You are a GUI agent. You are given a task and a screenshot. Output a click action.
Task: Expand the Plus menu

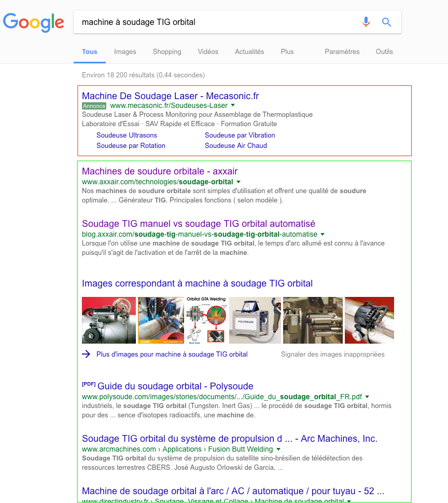click(287, 51)
